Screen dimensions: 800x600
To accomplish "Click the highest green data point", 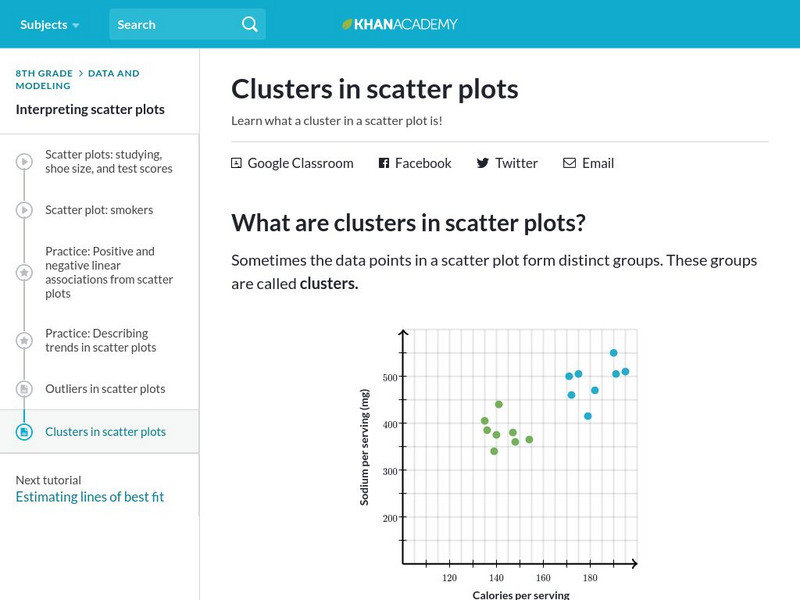I will tap(499, 405).
